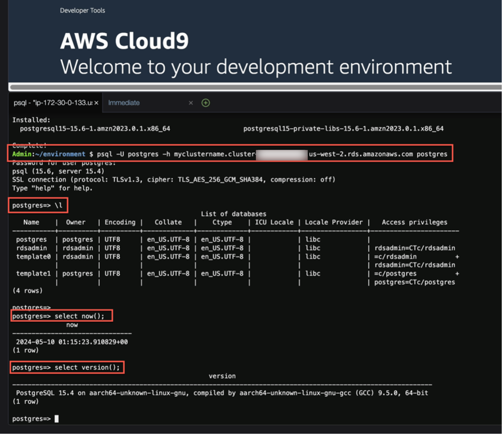Viewport: 504px width, 436px height.
Task: Click the 'Encoding' column header
Action: point(120,222)
